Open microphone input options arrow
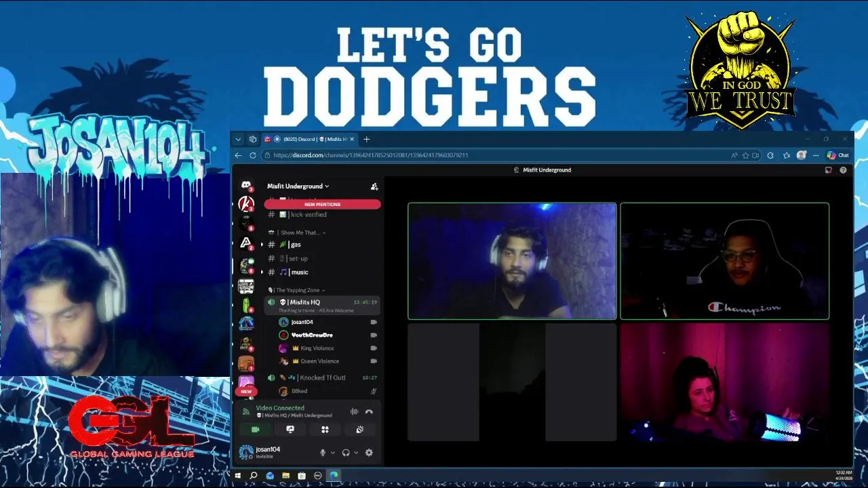Screen dimensions: 868x488 click(x=332, y=453)
